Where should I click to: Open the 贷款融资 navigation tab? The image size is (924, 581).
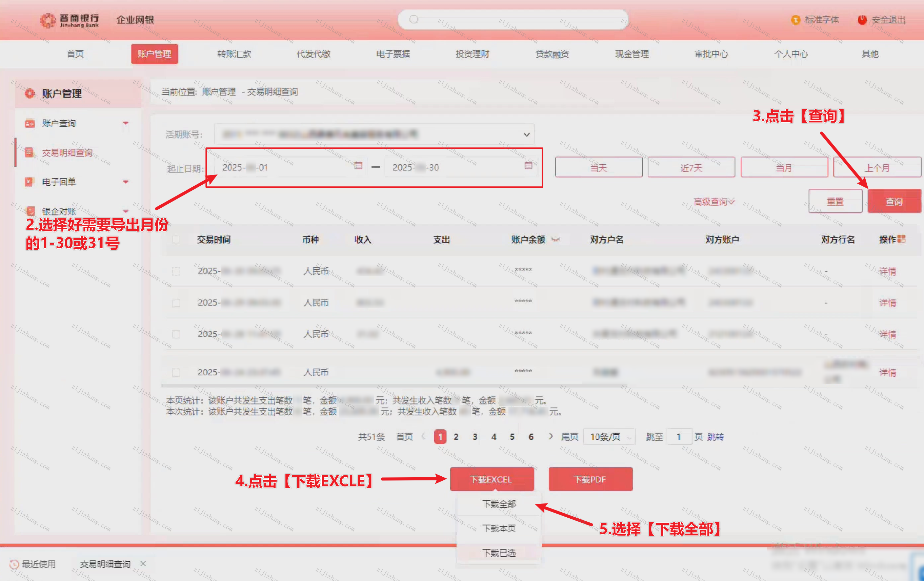[x=552, y=54]
